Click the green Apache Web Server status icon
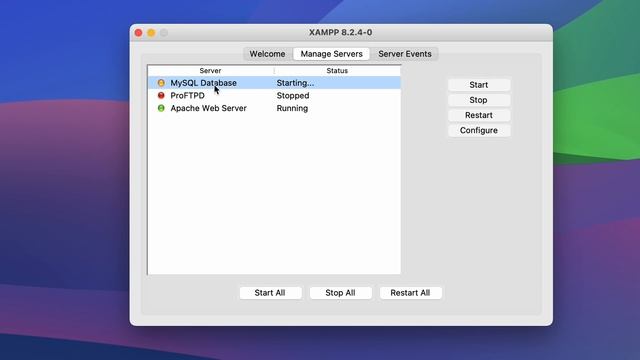 tap(161, 108)
